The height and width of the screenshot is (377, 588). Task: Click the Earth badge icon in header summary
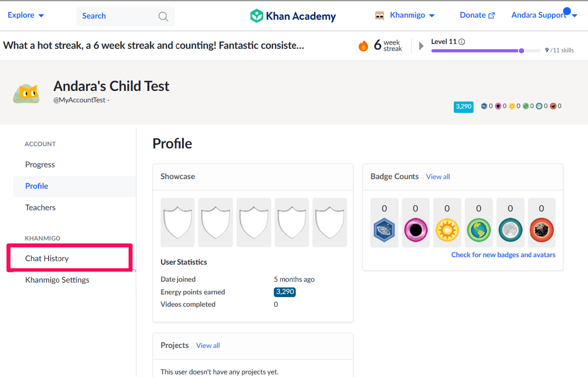coord(526,106)
